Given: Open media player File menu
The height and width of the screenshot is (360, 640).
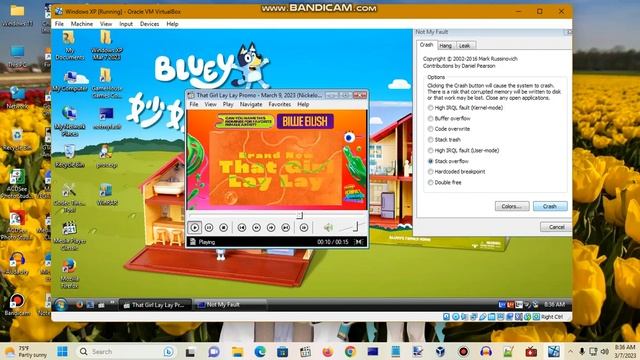Looking at the screenshot, I should pyautogui.click(x=194, y=104).
